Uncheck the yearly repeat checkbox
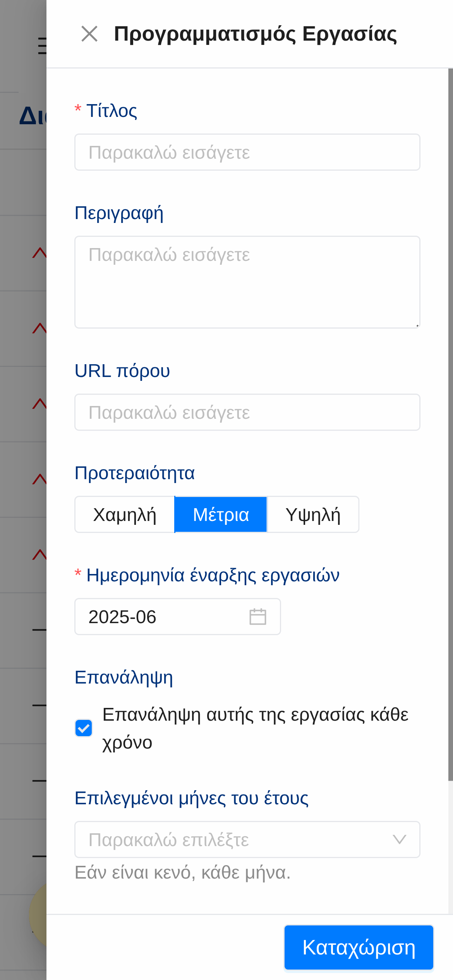Image resolution: width=453 pixels, height=980 pixels. (84, 728)
